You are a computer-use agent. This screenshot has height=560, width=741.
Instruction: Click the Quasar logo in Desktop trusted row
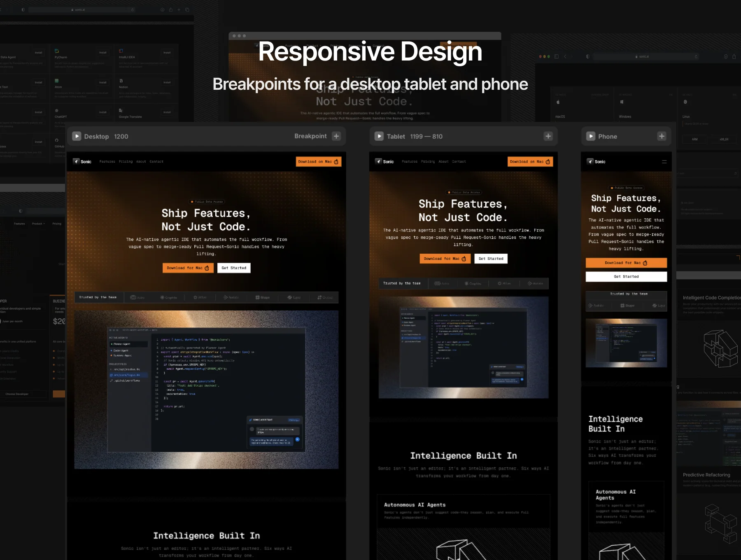tap(325, 297)
